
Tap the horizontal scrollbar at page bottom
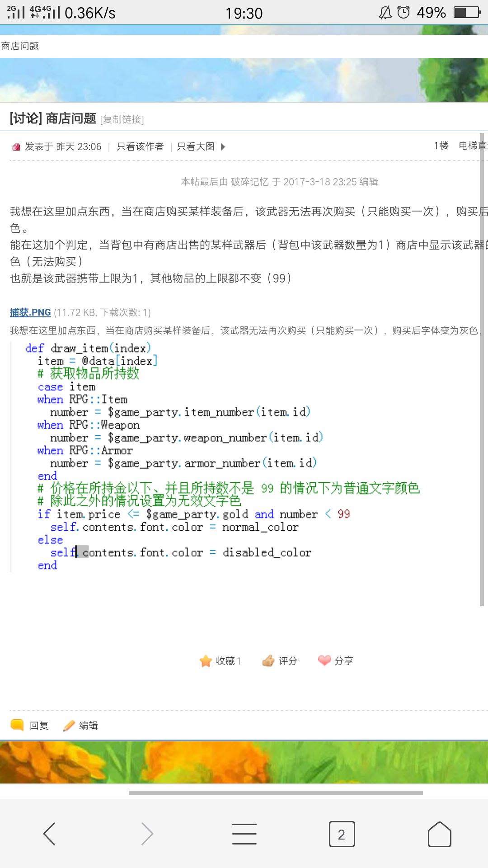pyautogui.click(x=276, y=793)
